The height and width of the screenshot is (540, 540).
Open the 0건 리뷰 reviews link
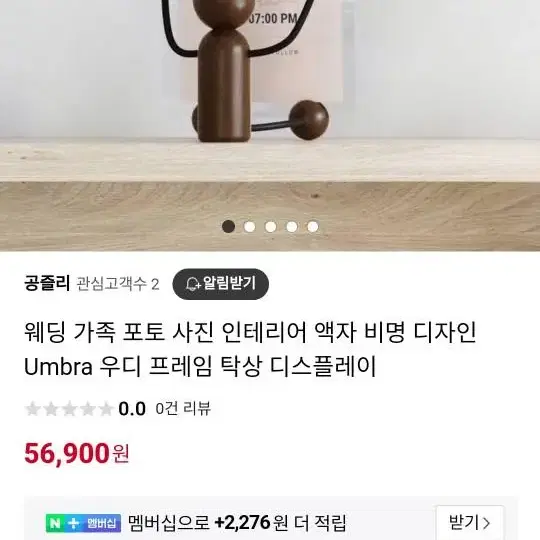coord(183,409)
